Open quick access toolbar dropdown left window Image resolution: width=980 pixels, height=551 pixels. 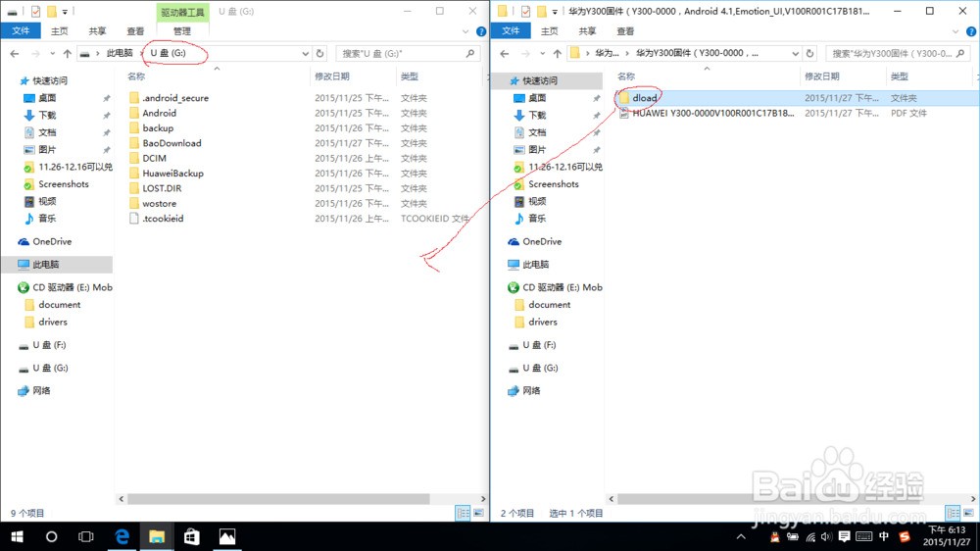[x=65, y=11]
